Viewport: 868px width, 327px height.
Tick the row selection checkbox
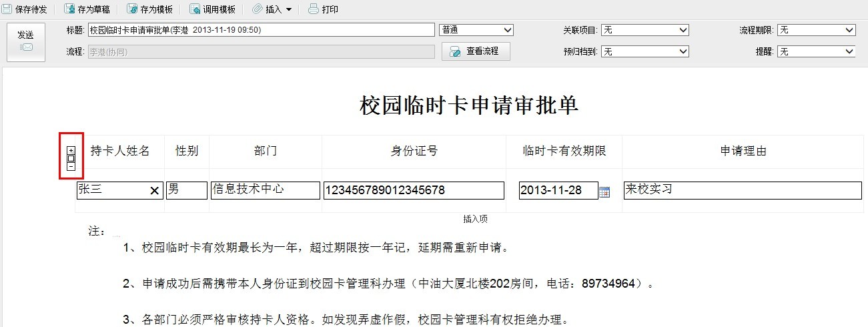point(71,159)
